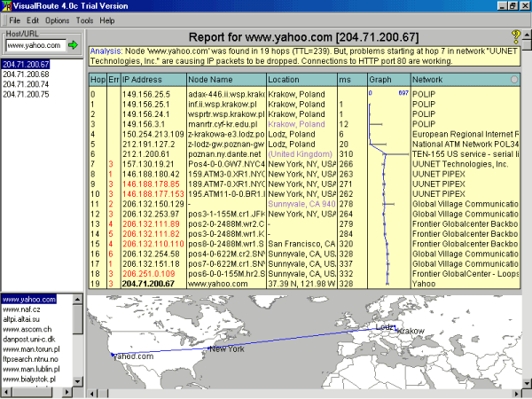Image resolution: width=532 pixels, height=399 pixels.
Task: Click the Network column header text
Action: (x=427, y=80)
